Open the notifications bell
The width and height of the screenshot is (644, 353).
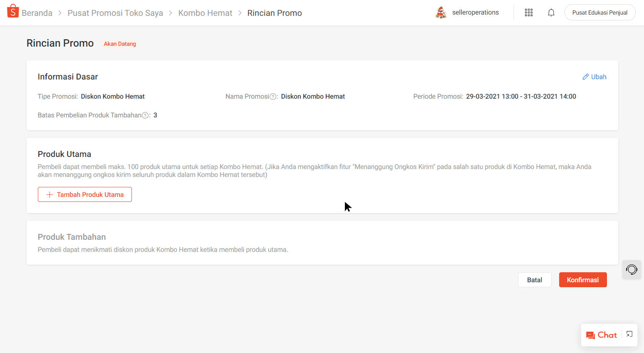click(551, 13)
